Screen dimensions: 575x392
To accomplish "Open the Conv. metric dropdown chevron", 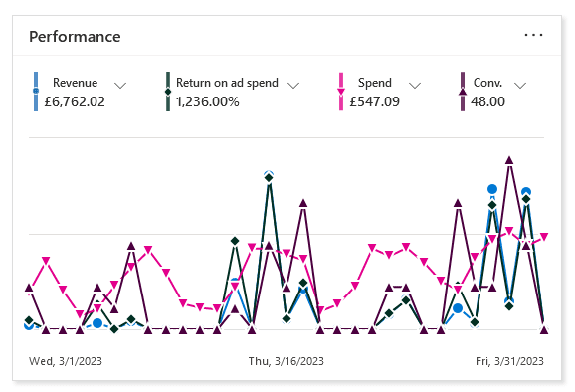I will tap(520, 86).
